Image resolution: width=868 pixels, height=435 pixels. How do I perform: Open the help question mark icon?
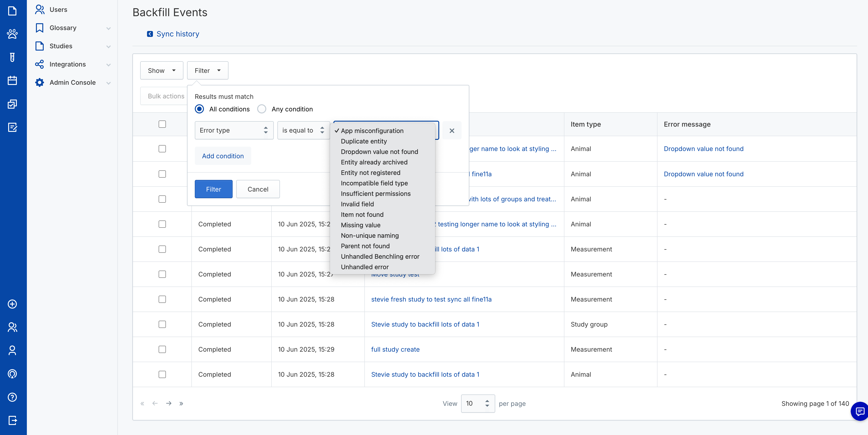(x=12, y=397)
